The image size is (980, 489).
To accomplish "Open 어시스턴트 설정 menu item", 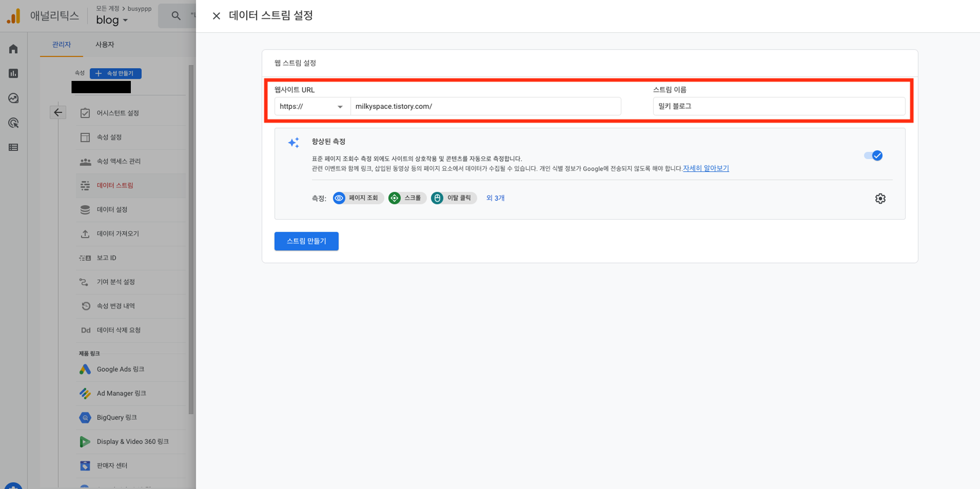I will click(131, 113).
